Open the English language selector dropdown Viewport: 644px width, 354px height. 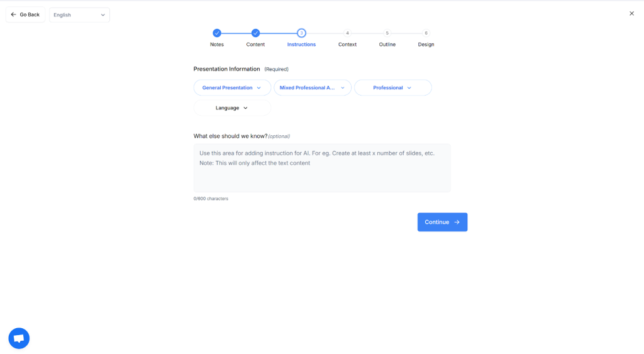click(x=79, y=15)
